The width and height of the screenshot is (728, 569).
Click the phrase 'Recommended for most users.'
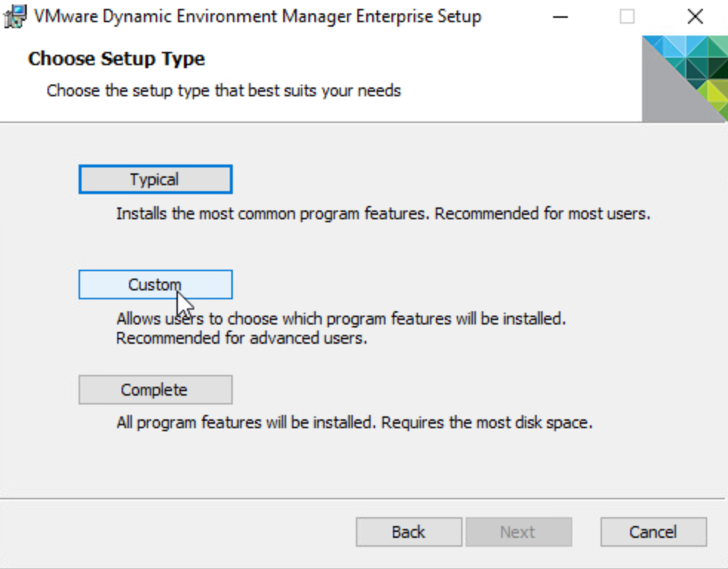(x=542, y=214)
